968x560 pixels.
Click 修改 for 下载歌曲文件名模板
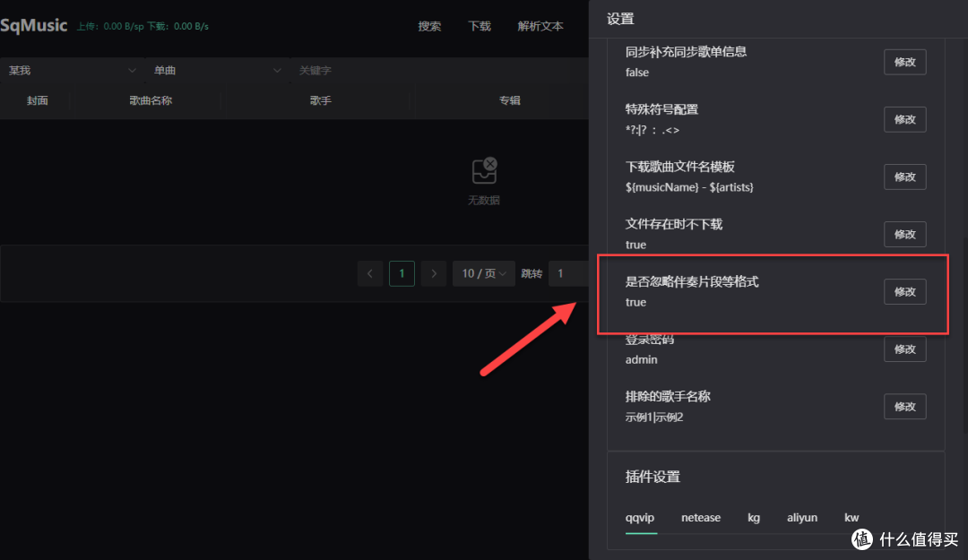click(x=904, y=177)
